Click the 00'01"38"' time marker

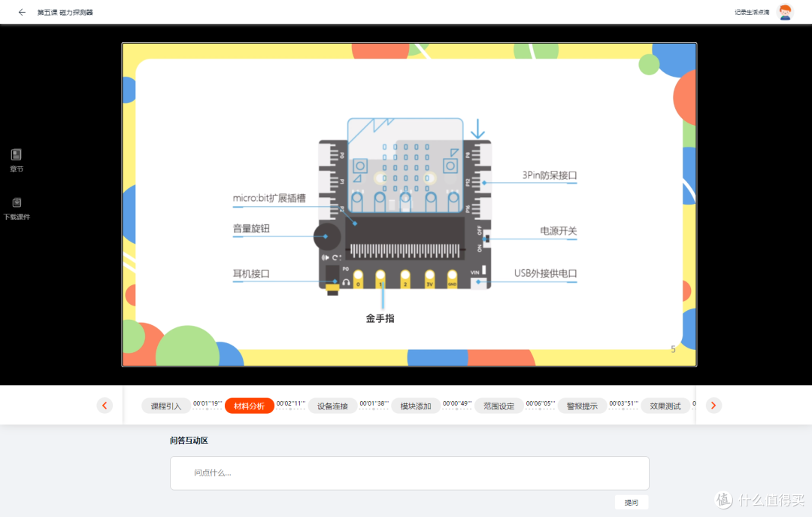tap(374, 403)
